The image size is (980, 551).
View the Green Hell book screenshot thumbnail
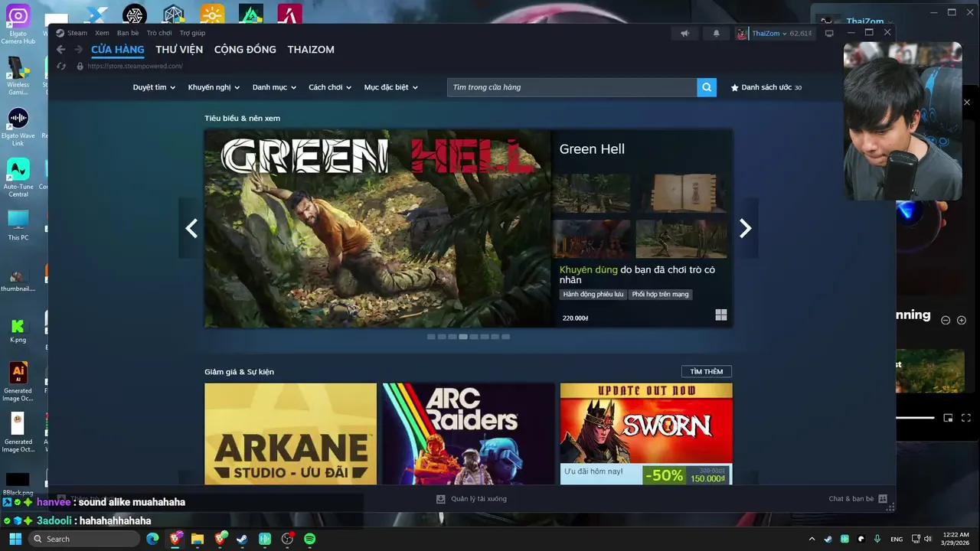(681, 193)
